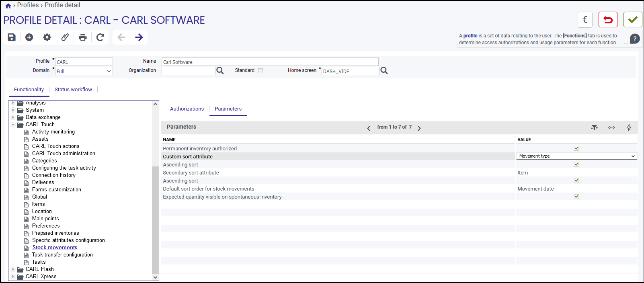Collapse the CARL Touch tree folder
The height and width of the screenshot is (283, 644).
tap(13, 125)
